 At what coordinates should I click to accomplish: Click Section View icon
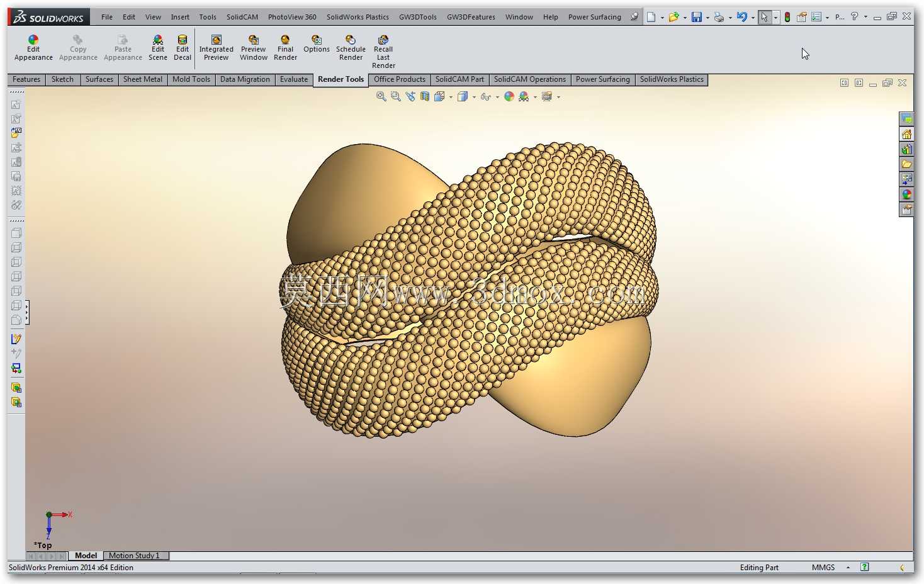425,96
